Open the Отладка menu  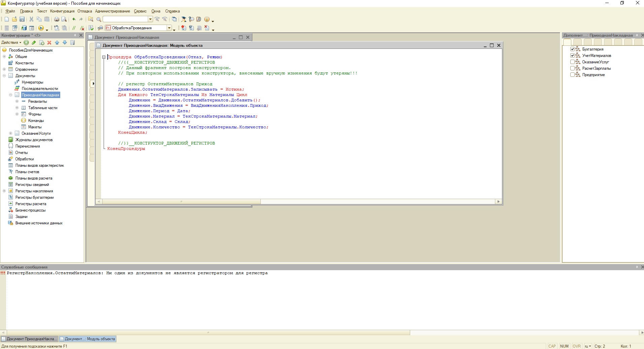tap(84, 11)
